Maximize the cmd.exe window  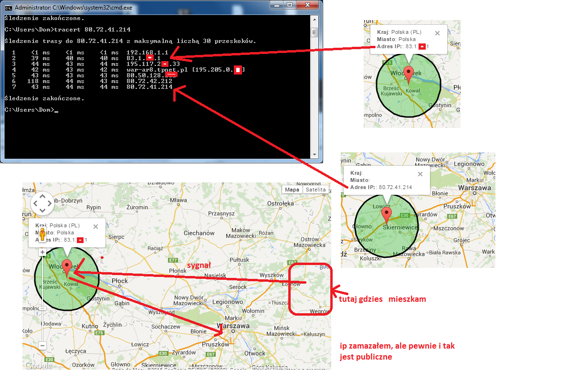(290, 4)
